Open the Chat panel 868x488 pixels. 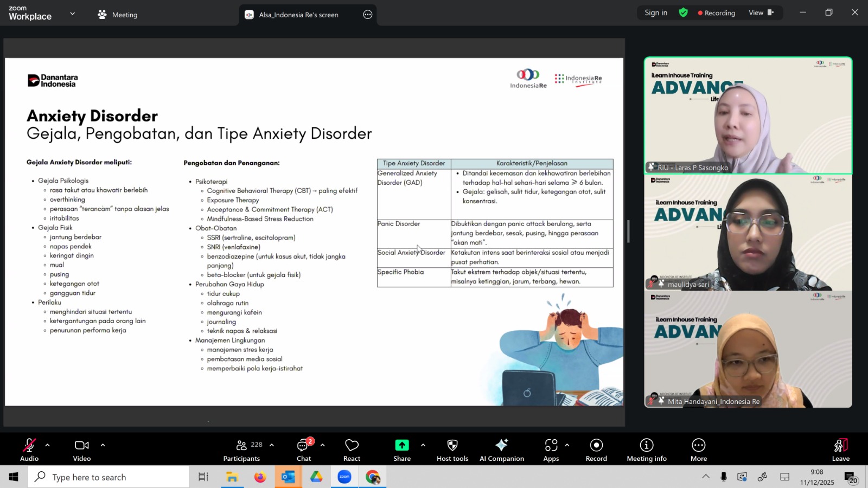click(304, 450)
